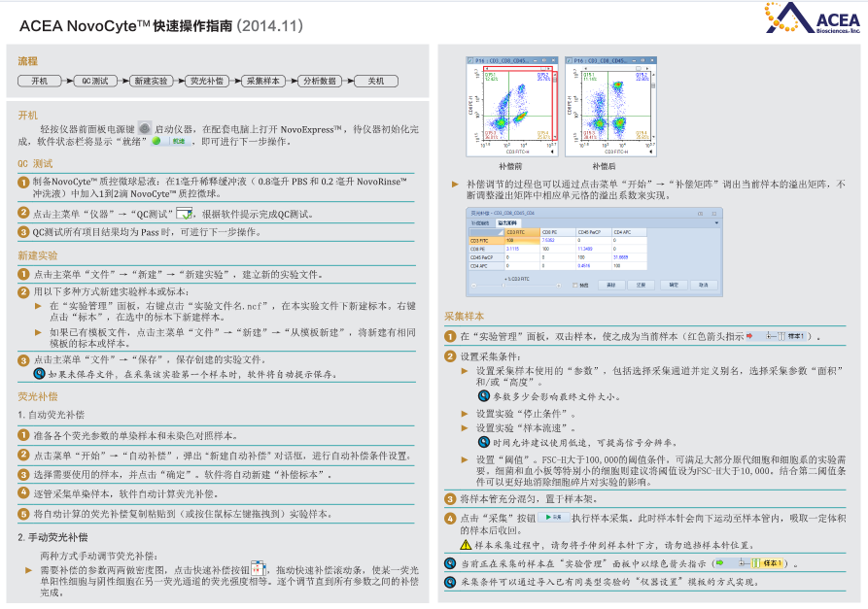Expand the tree node beside red-arrow 样本1
This screenshot has width=868, height=609.
click(x=770, y=336)
